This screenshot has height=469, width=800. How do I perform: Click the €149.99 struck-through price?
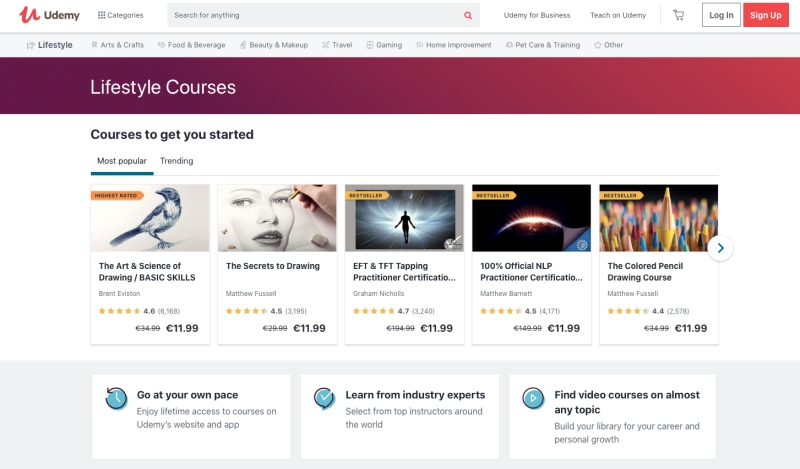pyautogui.click(x=527, y=328)
